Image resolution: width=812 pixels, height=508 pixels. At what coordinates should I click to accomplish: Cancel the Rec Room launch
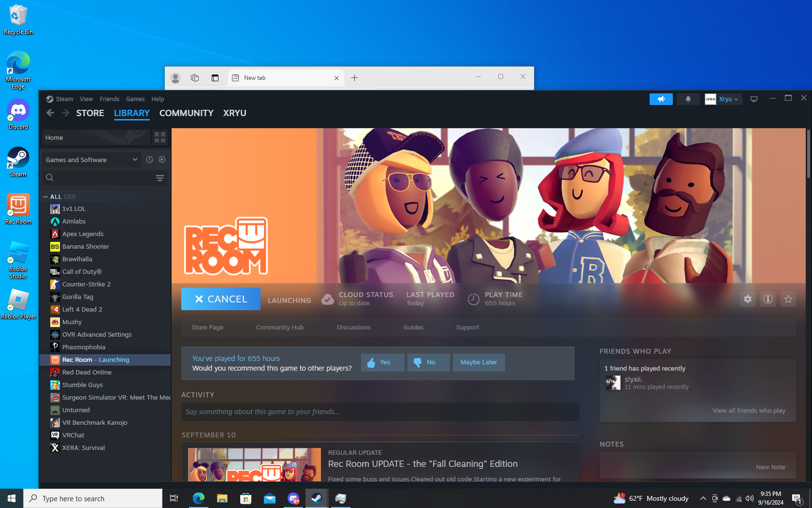[x=220, y=299]
